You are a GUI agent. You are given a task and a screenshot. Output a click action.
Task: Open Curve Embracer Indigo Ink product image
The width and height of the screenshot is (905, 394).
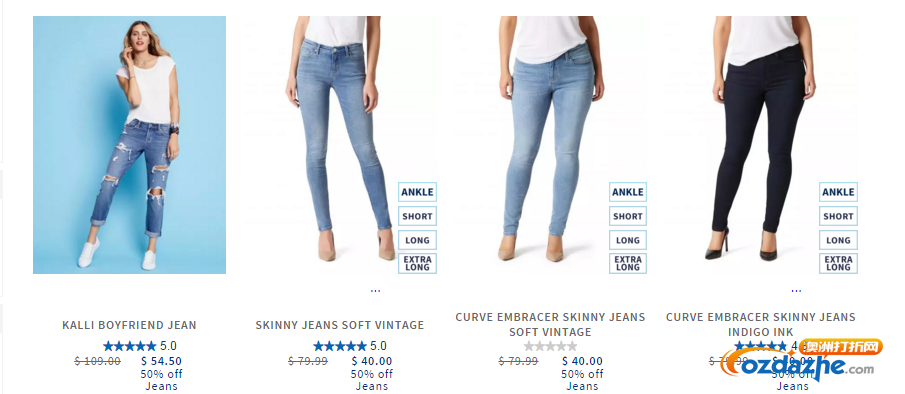coord(761,145)
